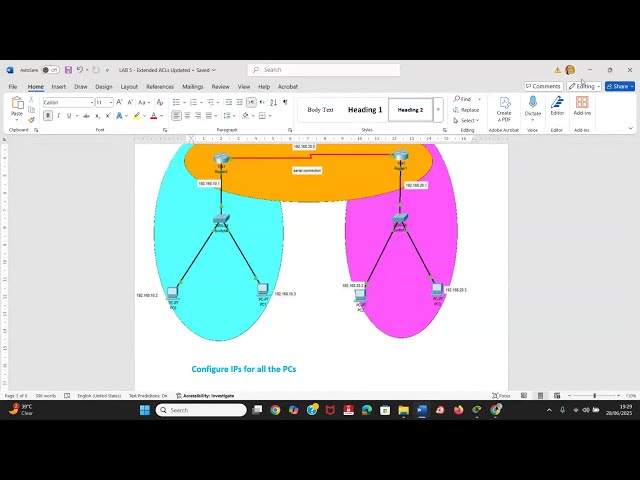Screen dimensions: 640x480
Task: Apply subscript formatting
Action: click(x=98, y=116)
